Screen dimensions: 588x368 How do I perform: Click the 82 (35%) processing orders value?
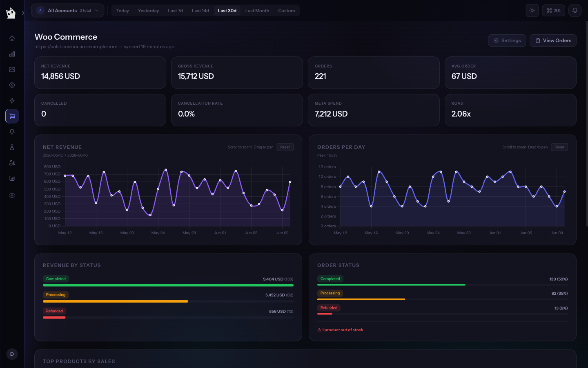click(x=559, y=294)
